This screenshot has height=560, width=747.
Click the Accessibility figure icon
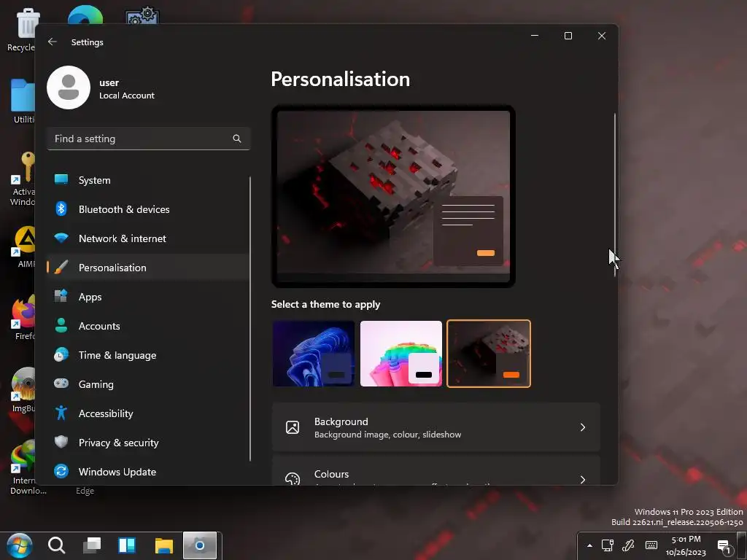(x=61, y=413)
